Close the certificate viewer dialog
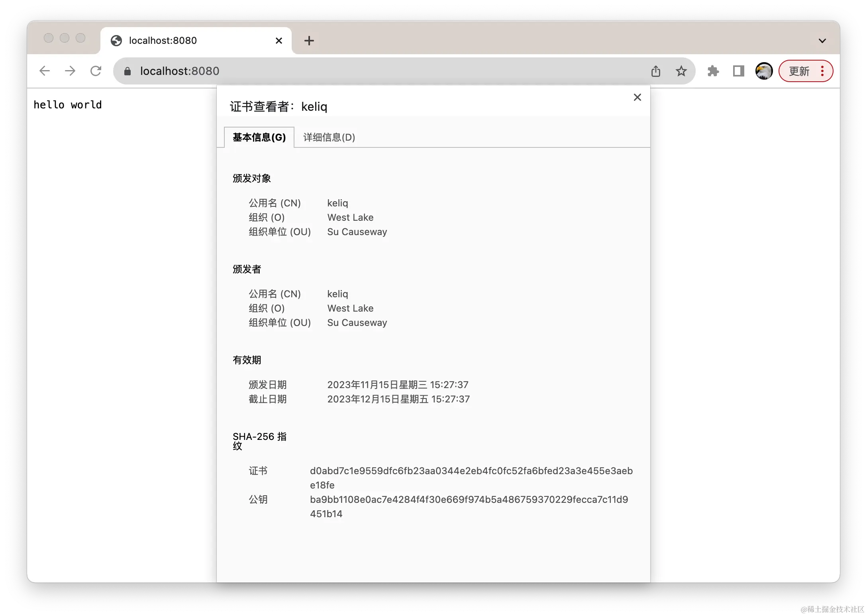The width and height of the screenshot is (867, 616). [637, 97]
